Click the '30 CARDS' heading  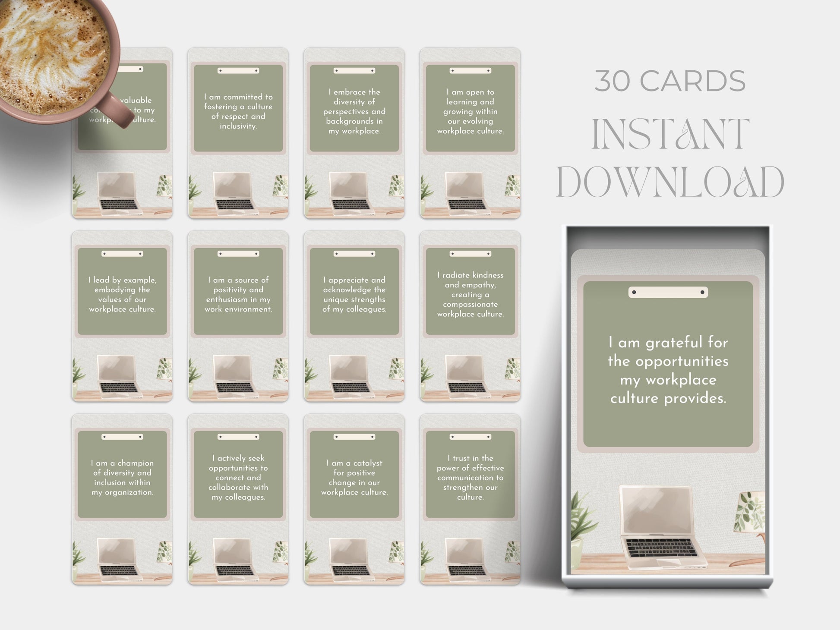click(x=669, y=81)
